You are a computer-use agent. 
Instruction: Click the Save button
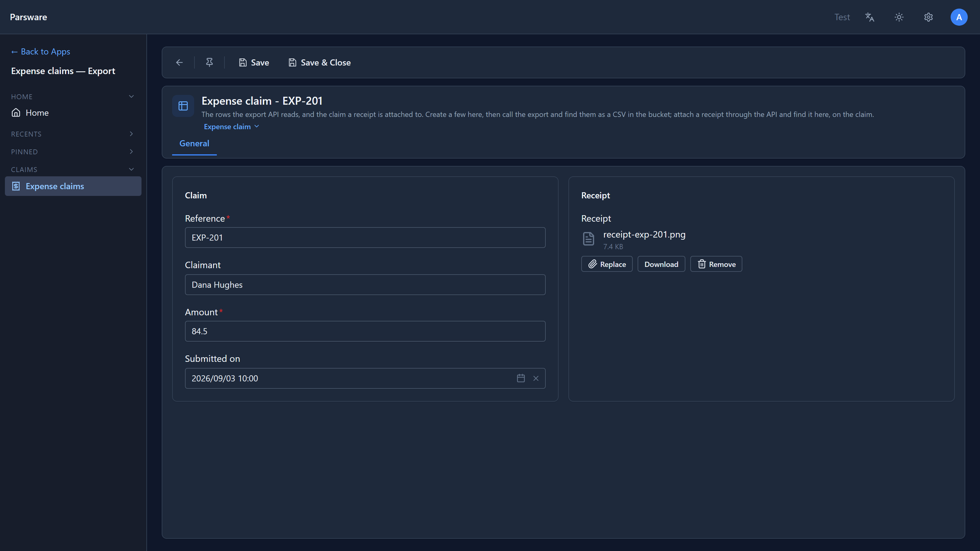tap(254, 62)
